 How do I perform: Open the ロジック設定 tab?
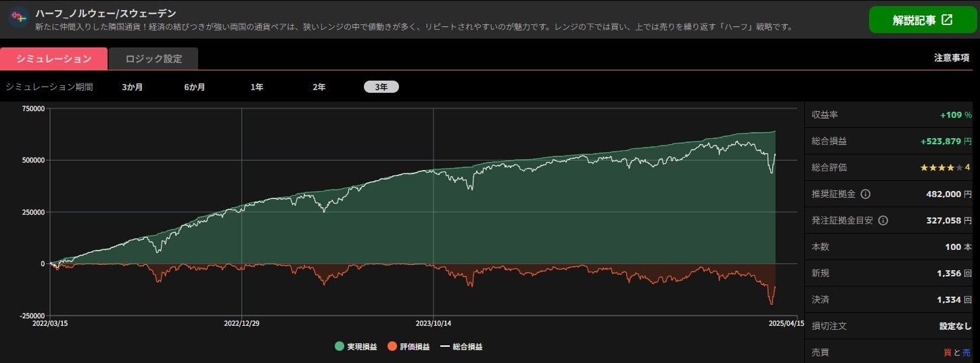(154, 58)
